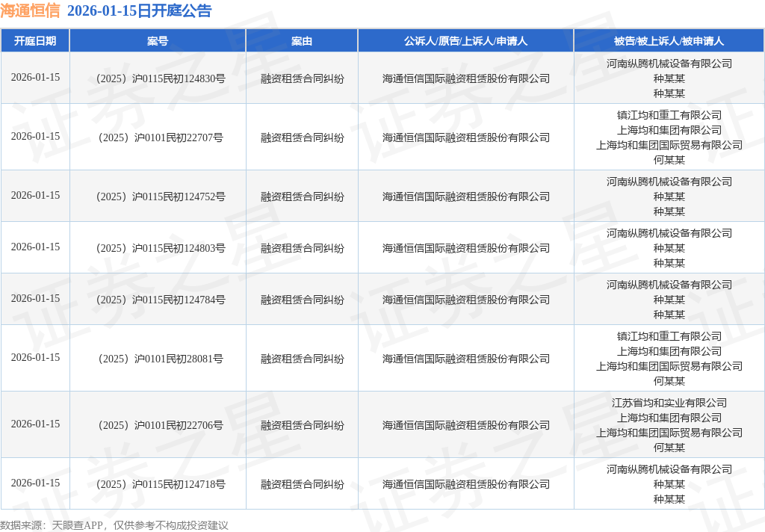The width and height of the screenshot is (765, 532).
Task: Click case number (2025)沪0115民初124718号
Action: [x=161, y=484]
